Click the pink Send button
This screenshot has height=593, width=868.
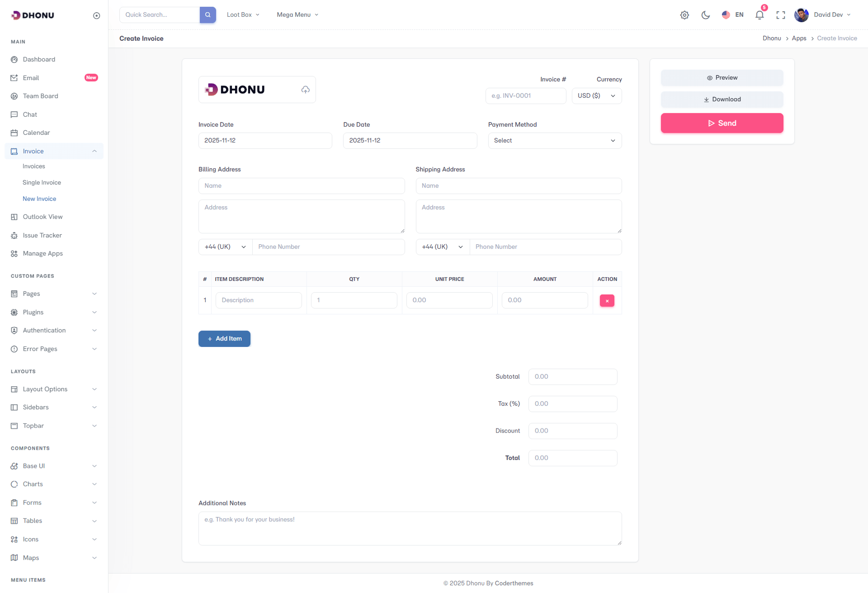722,123
